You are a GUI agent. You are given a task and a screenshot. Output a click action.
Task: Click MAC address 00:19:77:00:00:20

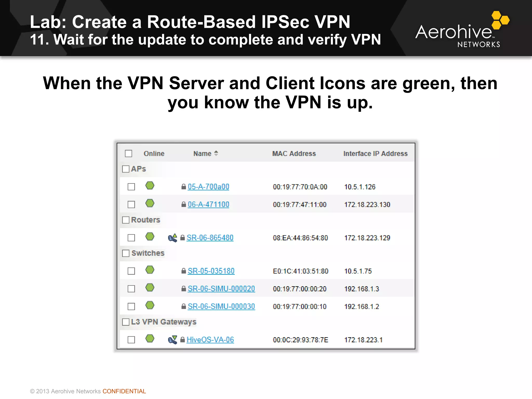click(x=300, y=289)
